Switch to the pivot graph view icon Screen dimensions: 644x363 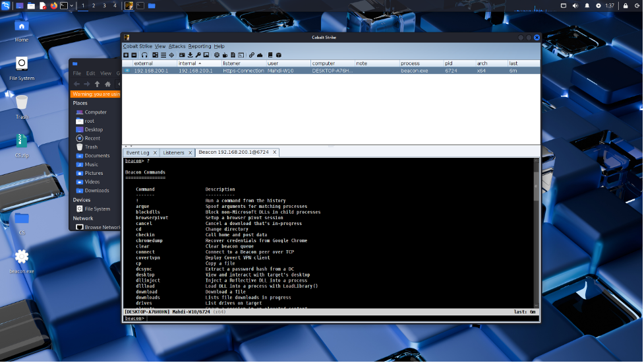[x=156, y=55]
